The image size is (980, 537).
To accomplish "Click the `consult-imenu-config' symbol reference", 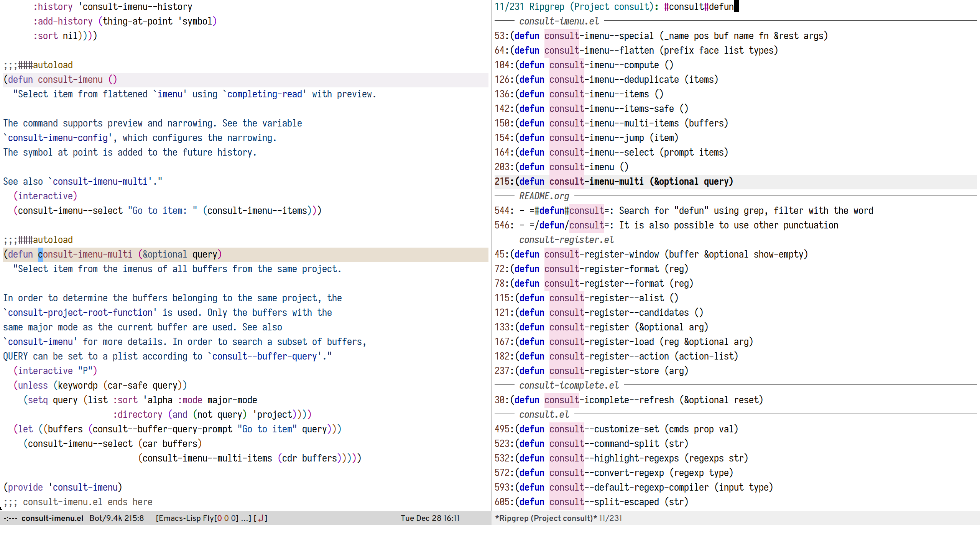I will 58,138.
